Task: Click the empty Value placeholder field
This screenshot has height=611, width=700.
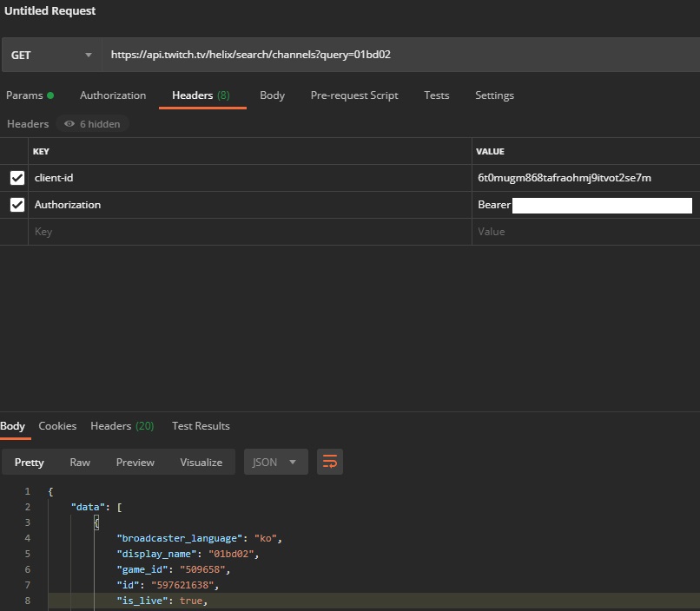Action: (585, 232)
